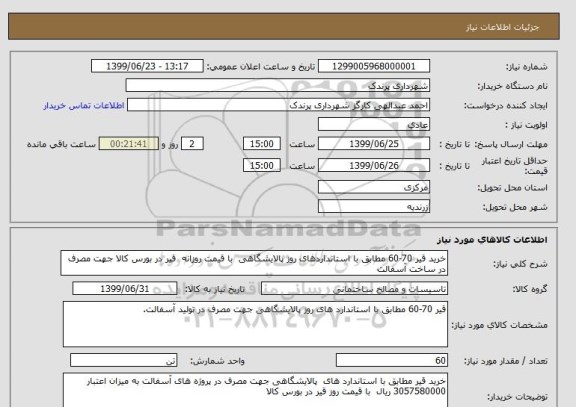Click the public announcement date and time field
Viewport: 576px width, 407px height.
[147, 66]
